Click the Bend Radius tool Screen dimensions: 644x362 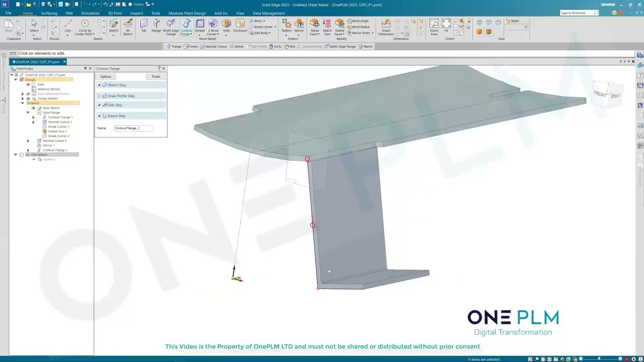click(358, 27)
